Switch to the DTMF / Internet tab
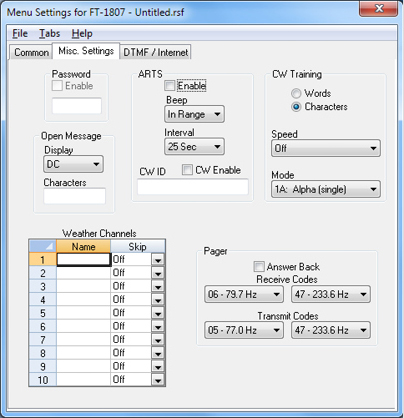 (x=155, y=52)
